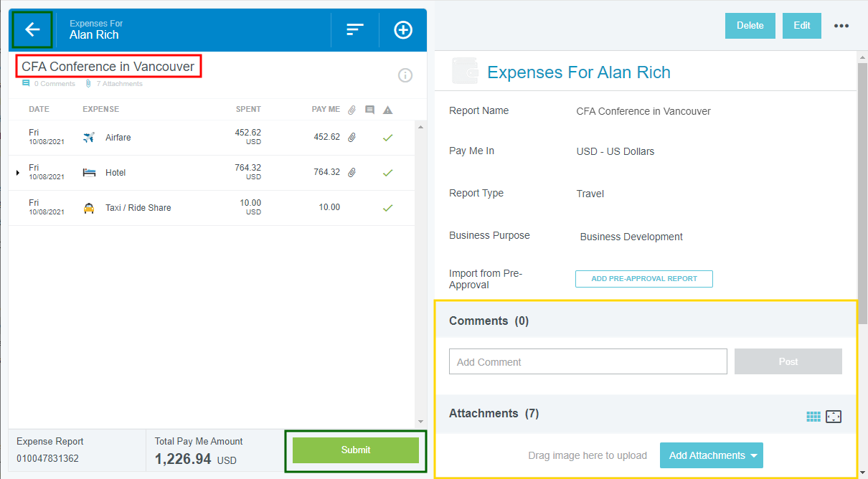
Task: Select the Taxi / Ride Share expense
Action: click(138, 208)
